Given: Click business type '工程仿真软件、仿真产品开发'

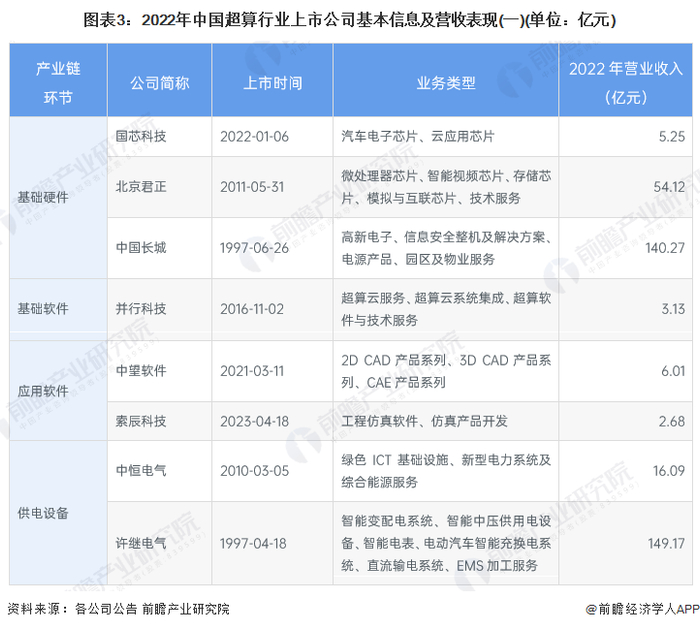Looking at the screenshot, I should click(x=425, y=421).
